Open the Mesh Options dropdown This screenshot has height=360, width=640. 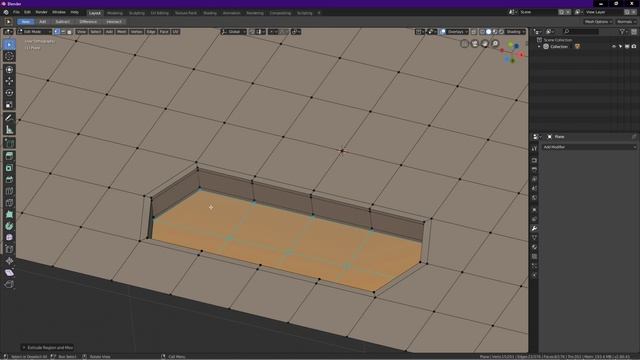[x=598, y=22]
